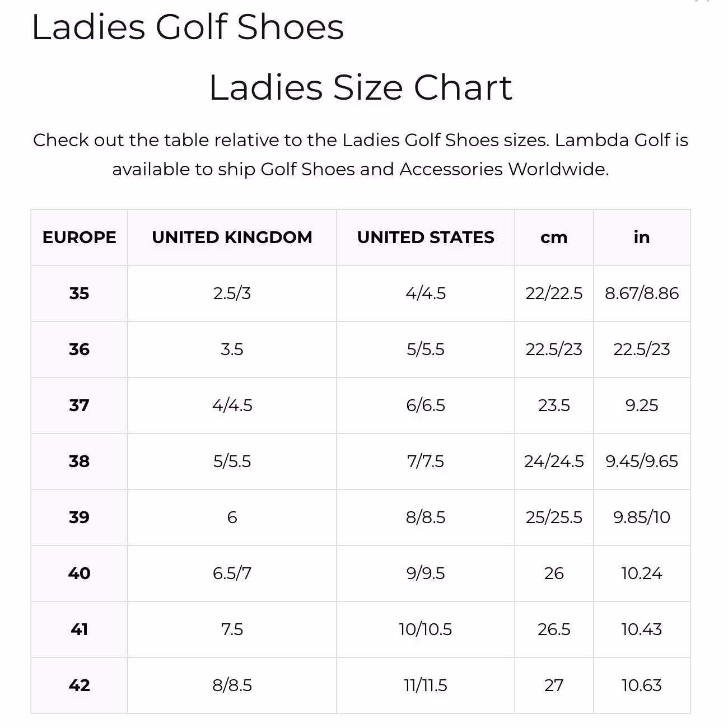Image resolution: width=728 pixels, height=728 pixels.
Task: Select Europe size 35 row label
Action: pyautogui.click(x=79, y=293)
